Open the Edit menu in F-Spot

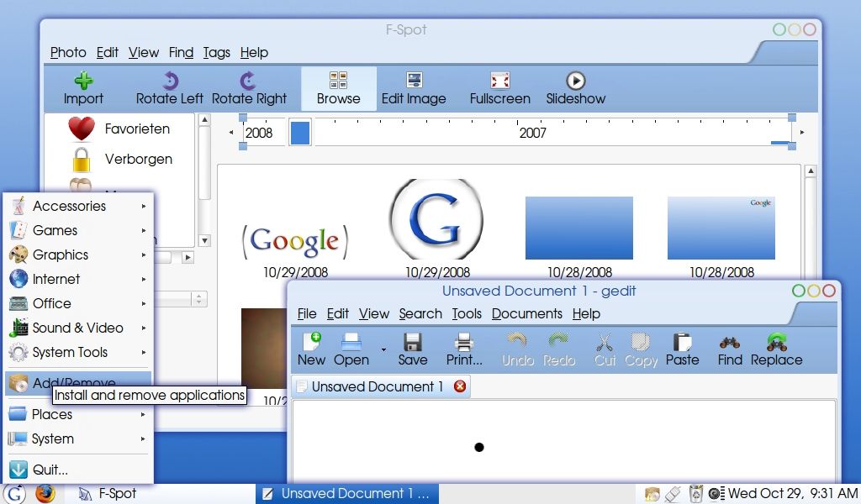(x=107, y=53)
